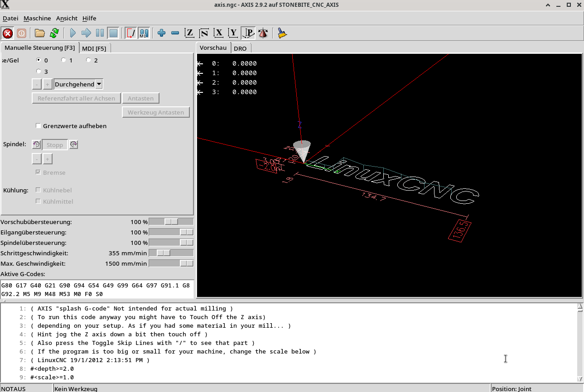Toggle the machine power button
The height and width of the screenshot is (392, 584).
tap(21, 33)
